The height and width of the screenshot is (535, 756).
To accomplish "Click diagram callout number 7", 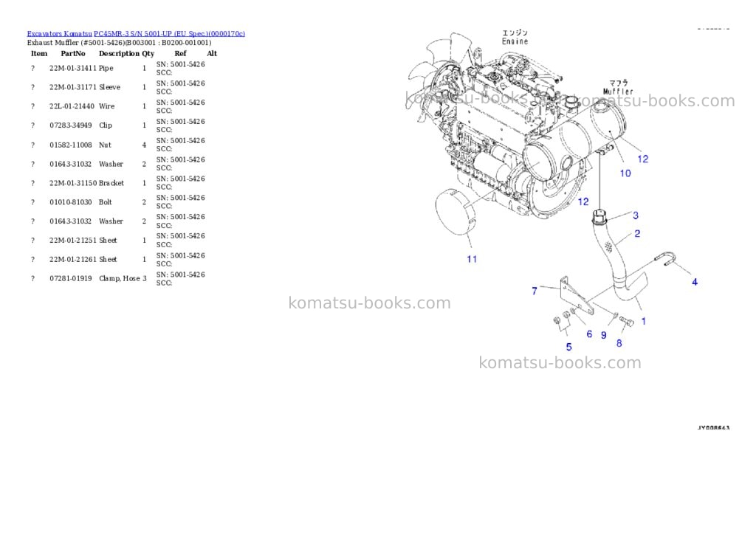I will (x=535, y=291).
